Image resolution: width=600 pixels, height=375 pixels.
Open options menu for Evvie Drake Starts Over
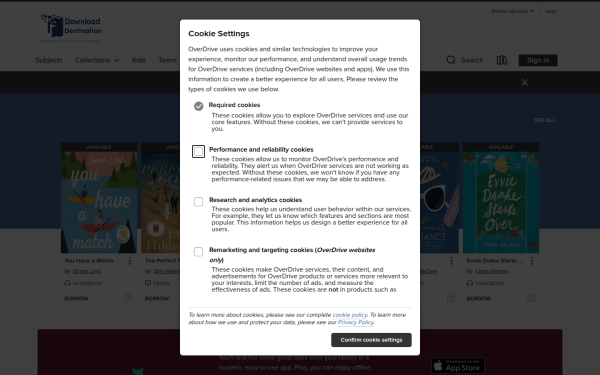click(532, 261)
